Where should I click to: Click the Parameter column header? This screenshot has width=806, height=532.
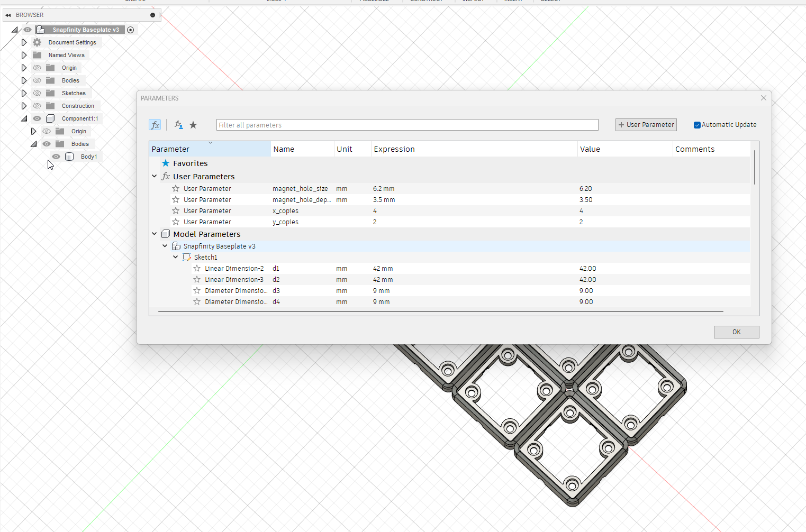(x=210, y=149)
